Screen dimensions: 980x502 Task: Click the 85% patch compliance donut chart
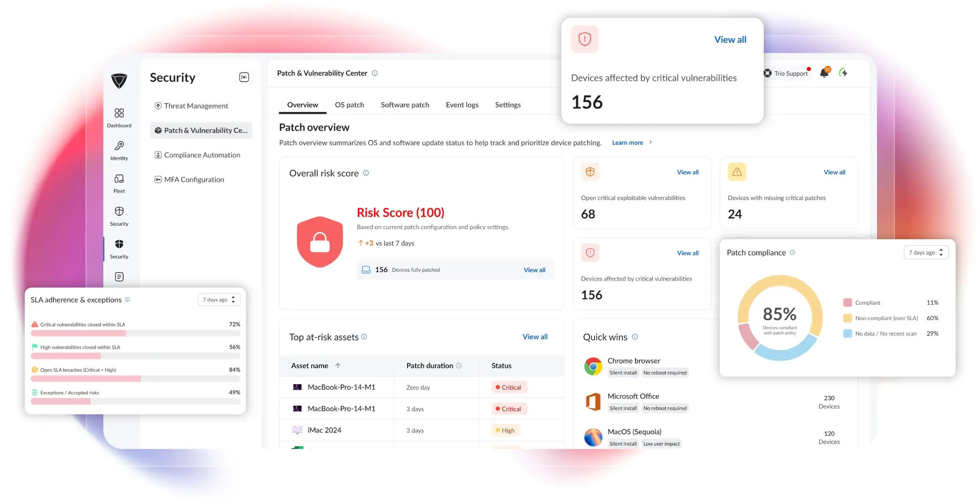pos(780,318)
